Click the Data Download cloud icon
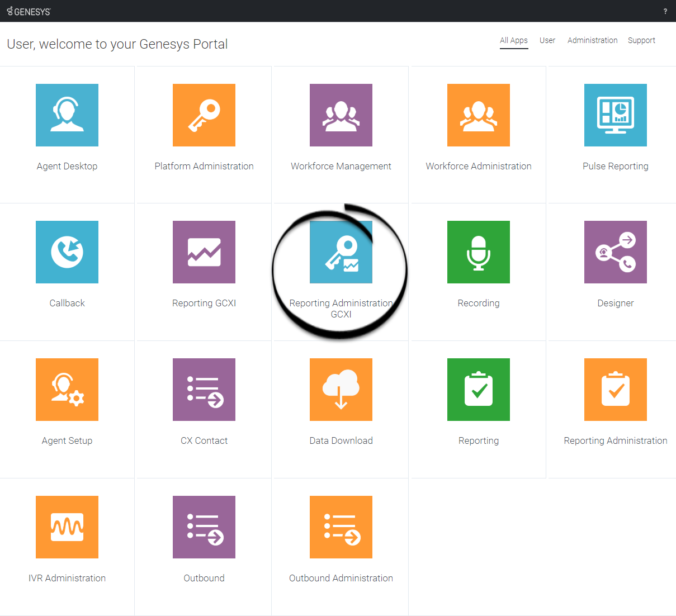 [x=341, y=390]
